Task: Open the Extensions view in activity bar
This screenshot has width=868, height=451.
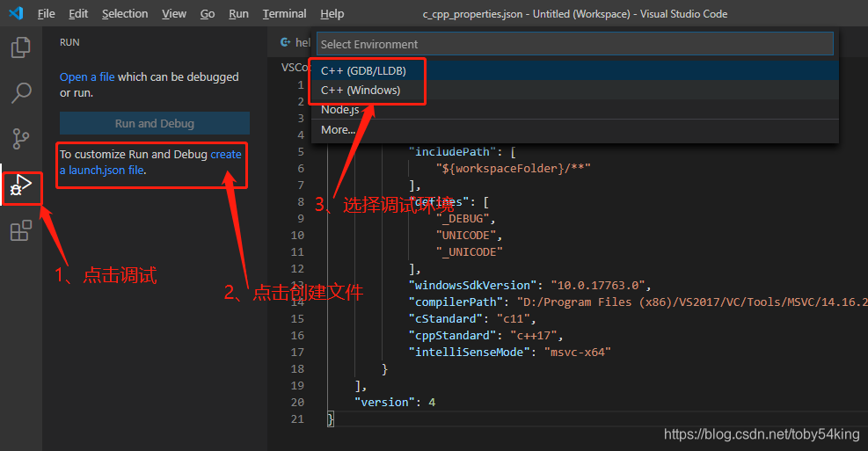Action: pos(20,230)
